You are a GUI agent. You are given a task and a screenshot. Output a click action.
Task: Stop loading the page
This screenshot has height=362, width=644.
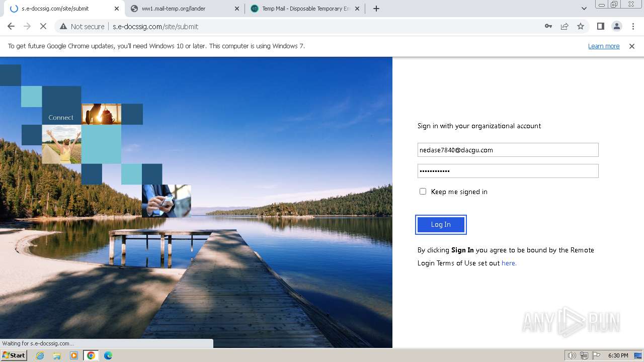(43, 26)
